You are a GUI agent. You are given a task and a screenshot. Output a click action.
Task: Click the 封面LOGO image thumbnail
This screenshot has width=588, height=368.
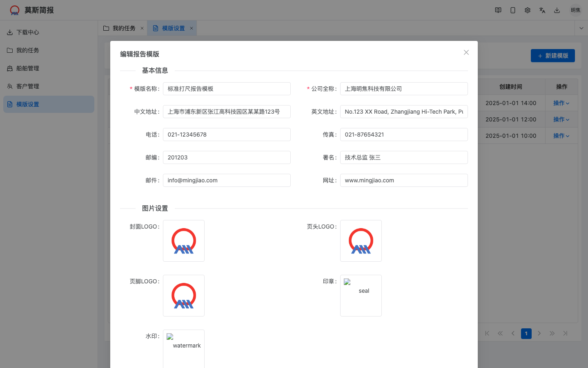184,241
